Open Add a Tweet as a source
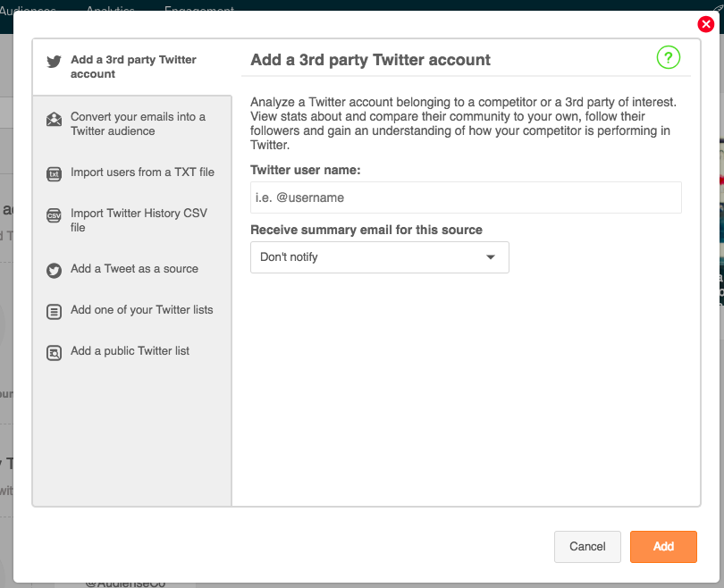The image size is (724, 588). point(132,269)
